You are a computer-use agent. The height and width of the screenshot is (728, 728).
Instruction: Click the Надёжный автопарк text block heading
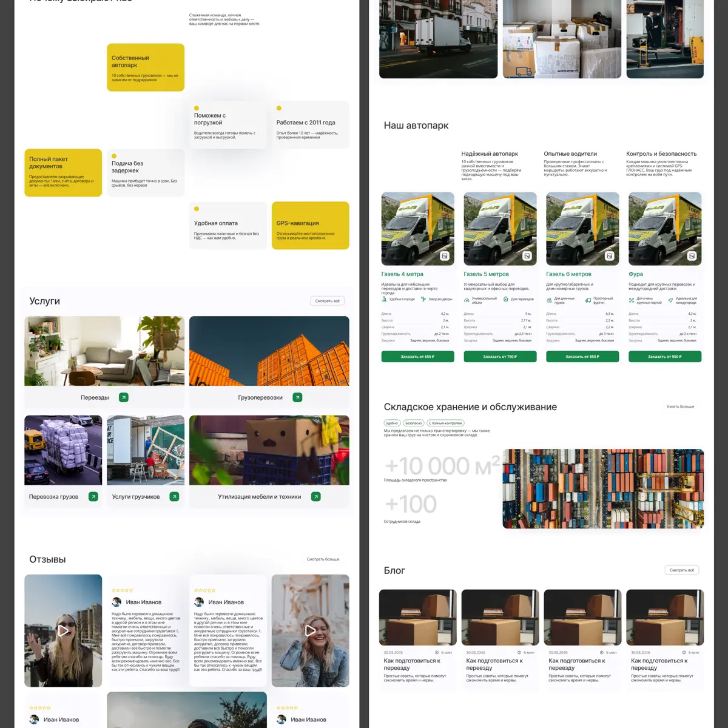point(490,154)
